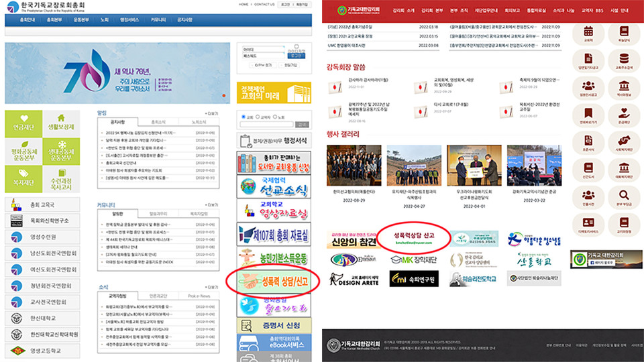This screenshot has height=362, width=644.
Task: Open the 성폭력상담 신고 banner on Methodist site
Action: click(414, 238)
